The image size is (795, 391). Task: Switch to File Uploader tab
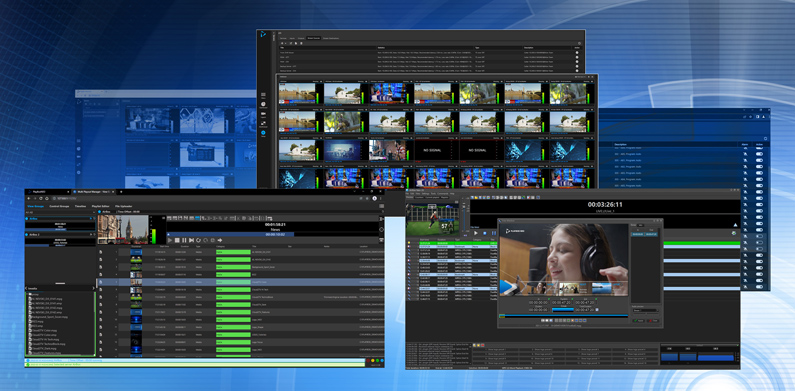(124, 206)
